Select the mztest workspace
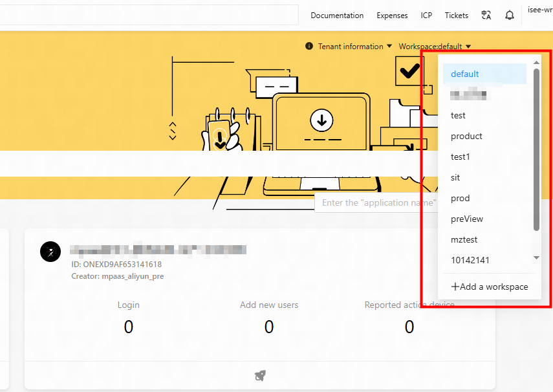Viewport: 553px width, 392px height. [x=484, y=239]
